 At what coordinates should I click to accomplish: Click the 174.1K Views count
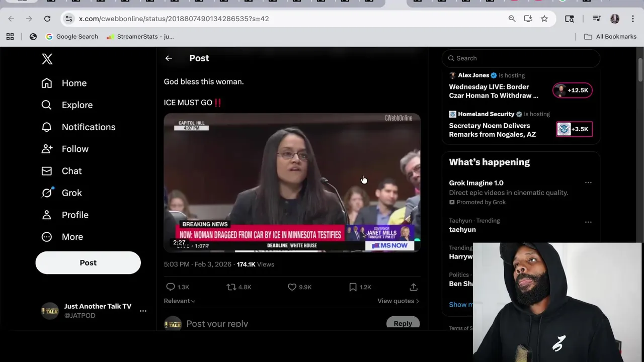pyautogui.click(x=256, y=264)
